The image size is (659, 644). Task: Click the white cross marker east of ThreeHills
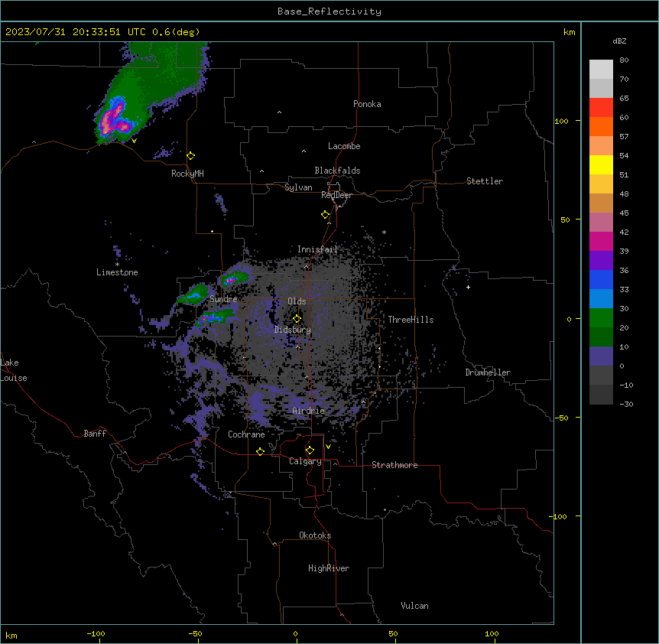tap(468, 287)
